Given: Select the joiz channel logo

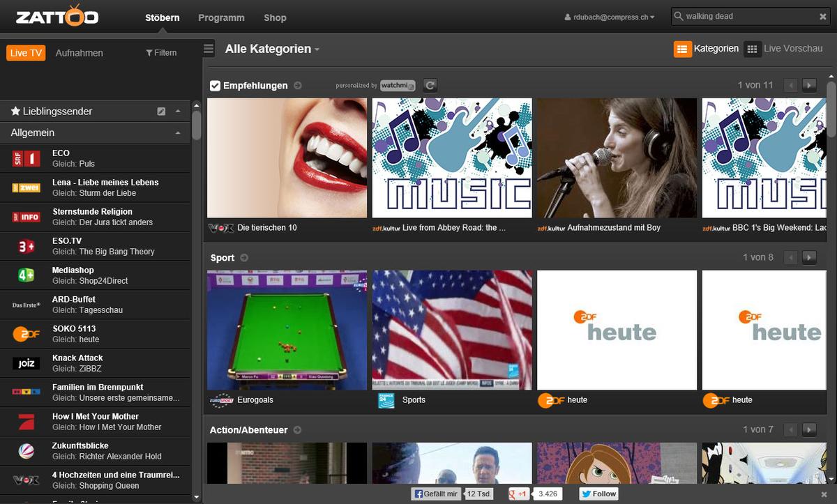Looking at the screenshot, I should point(27,363).
